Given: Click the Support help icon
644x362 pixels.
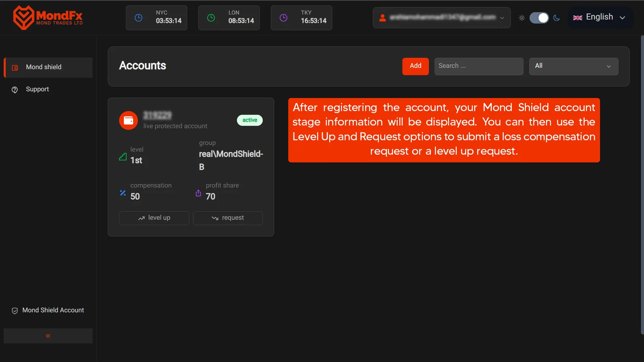Looking at the screenshot, I should [x=15, y=90].
